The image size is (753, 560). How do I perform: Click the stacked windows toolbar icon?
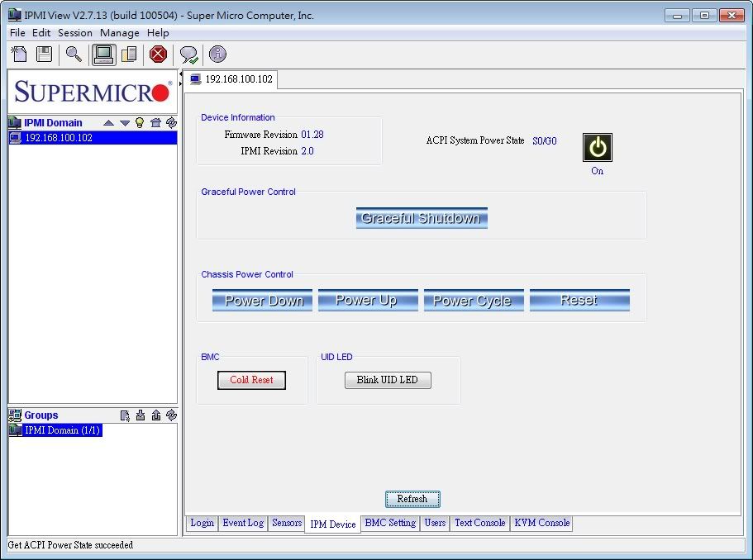[x=129, y=55]
